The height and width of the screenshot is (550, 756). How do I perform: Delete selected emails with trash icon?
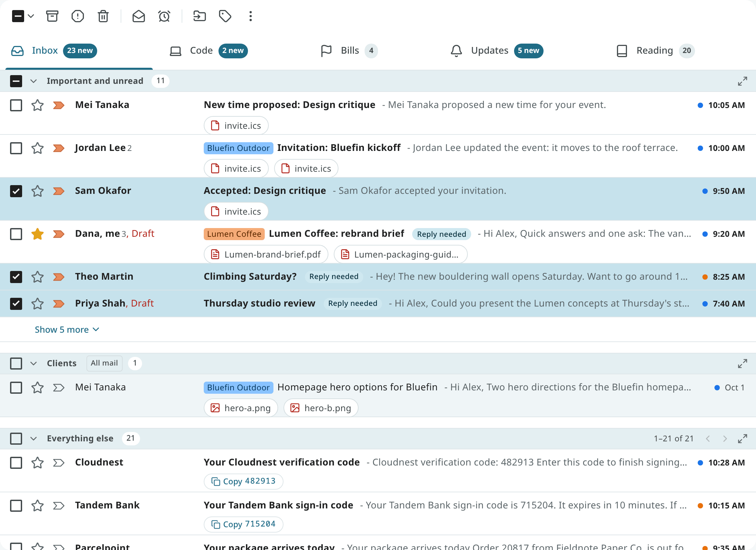tap(103, 16)
